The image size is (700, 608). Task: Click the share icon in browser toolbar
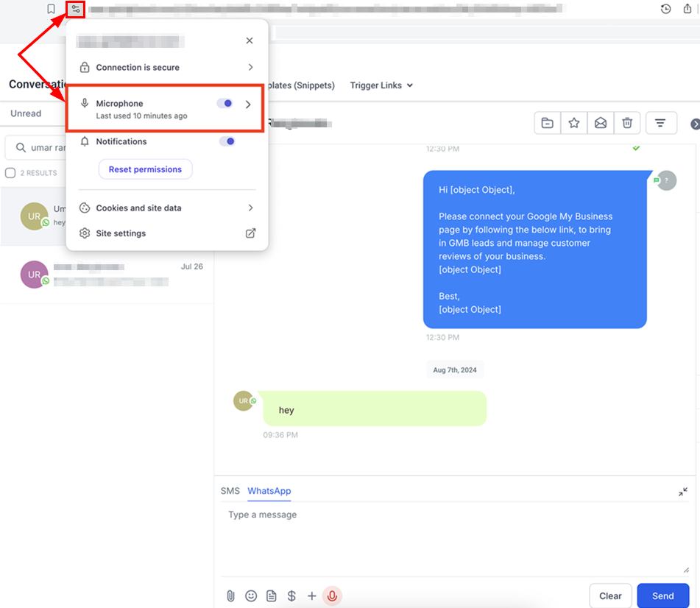[687, 9]
